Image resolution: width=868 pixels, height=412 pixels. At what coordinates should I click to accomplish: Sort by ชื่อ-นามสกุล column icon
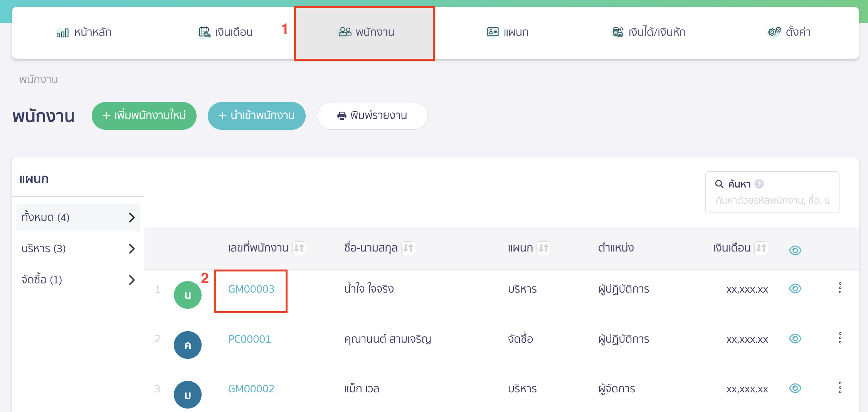(408, 248)
